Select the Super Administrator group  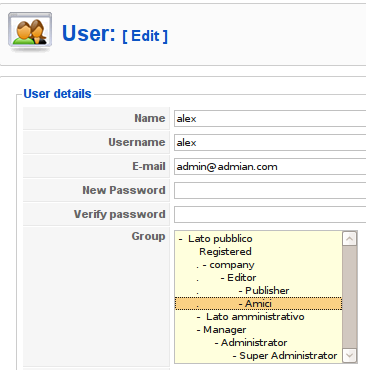[x=258, y=356]
